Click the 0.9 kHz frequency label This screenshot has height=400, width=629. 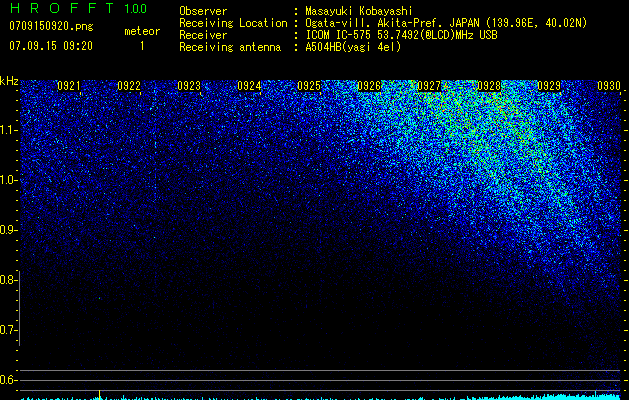[8, 230]
